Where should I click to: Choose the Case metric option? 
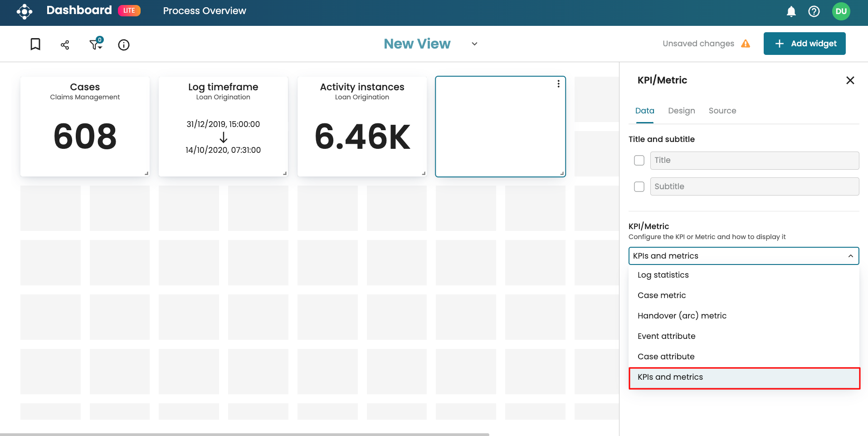pos(662,295)
